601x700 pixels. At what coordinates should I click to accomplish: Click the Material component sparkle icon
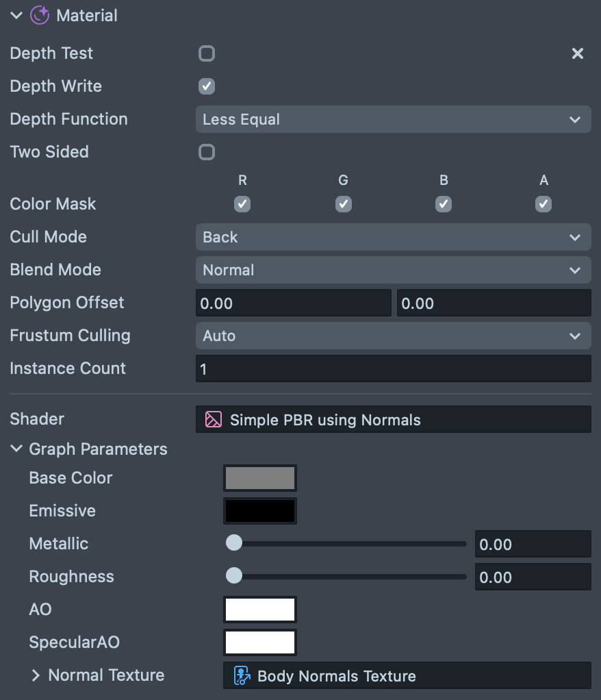[40, 15]
